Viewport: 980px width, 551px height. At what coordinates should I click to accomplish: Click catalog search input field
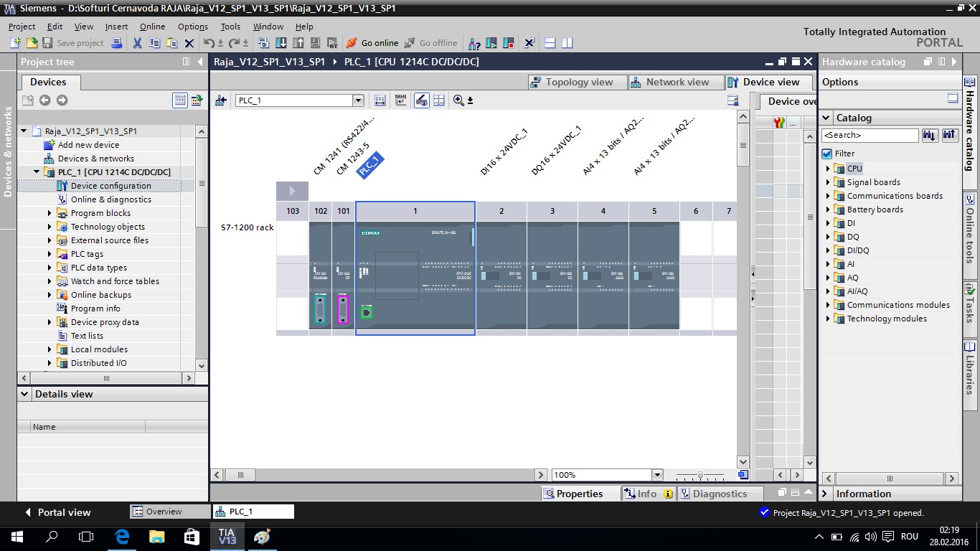(870, 135)
